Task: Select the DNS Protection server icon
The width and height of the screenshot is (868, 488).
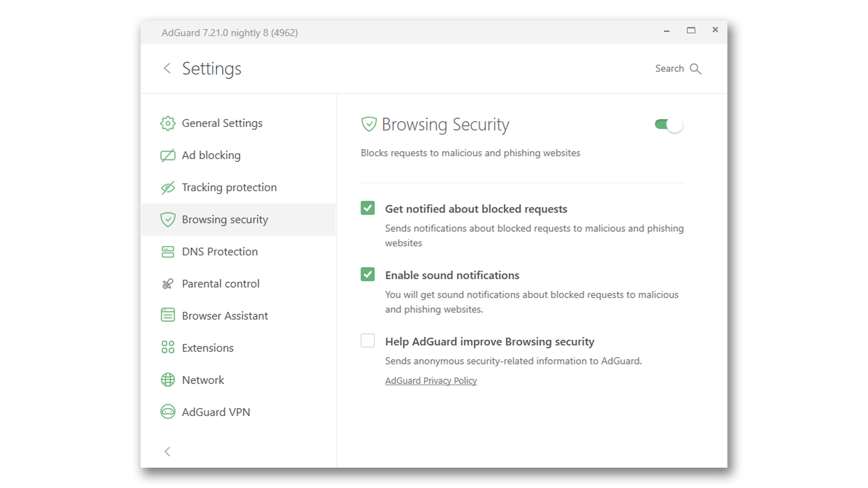Action: 168,251
